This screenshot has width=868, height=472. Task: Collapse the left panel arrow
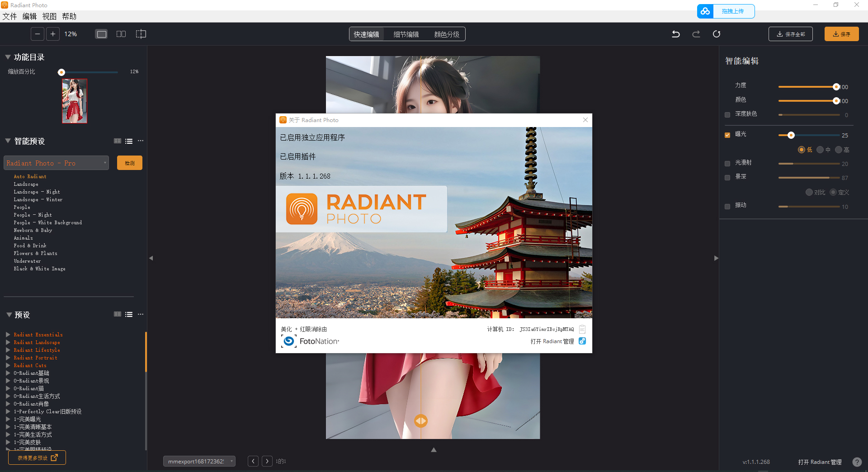[x=151, y=258]
